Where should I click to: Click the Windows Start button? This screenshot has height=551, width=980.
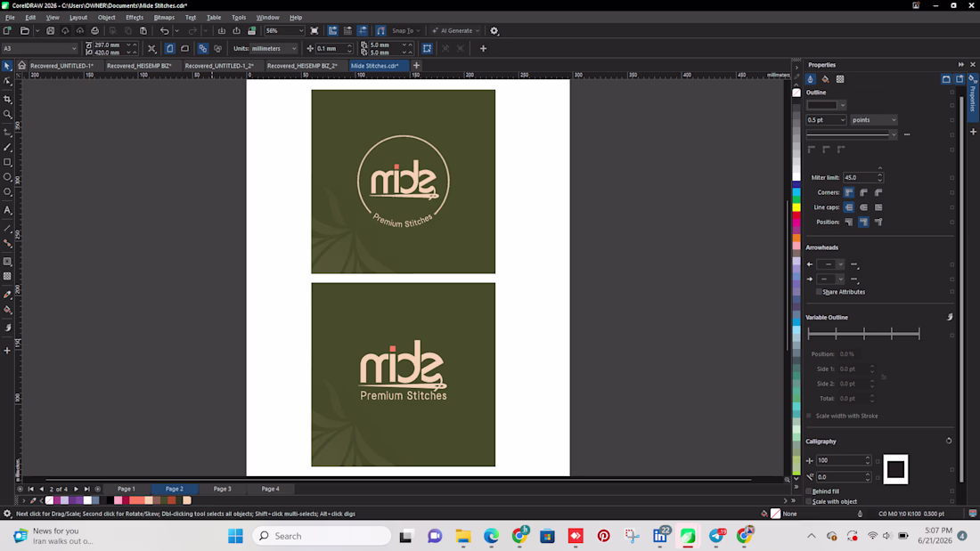[x=235, y=536]
